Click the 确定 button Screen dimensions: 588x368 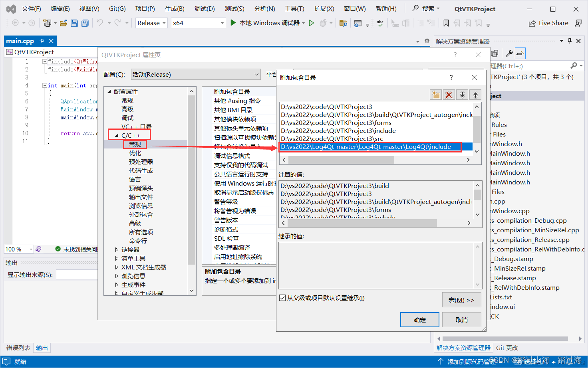(420, 320)
